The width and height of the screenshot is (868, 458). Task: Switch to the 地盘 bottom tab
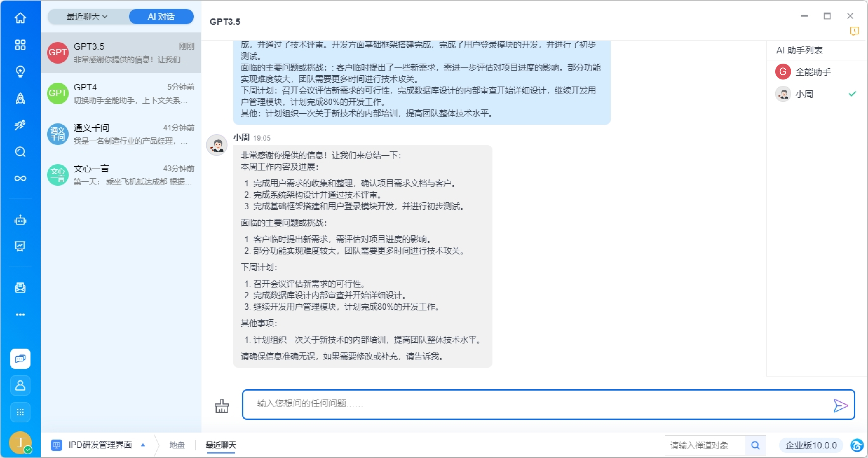(x=177, y=445)
